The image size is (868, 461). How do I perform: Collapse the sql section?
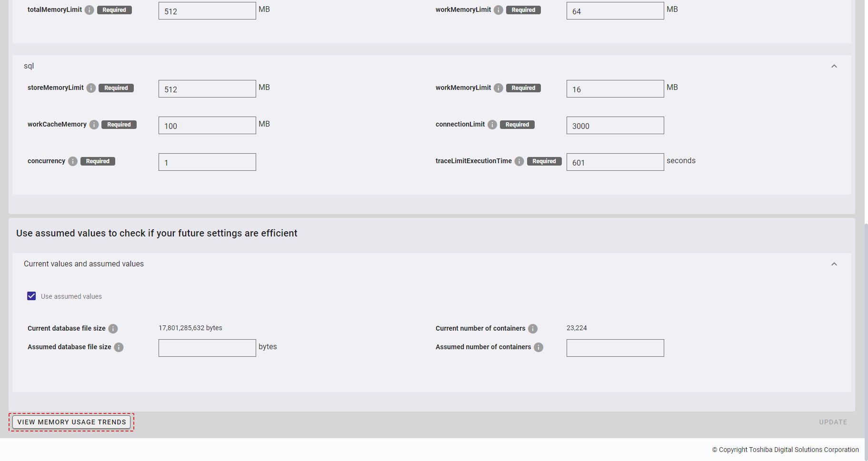[x=834, y=66]
